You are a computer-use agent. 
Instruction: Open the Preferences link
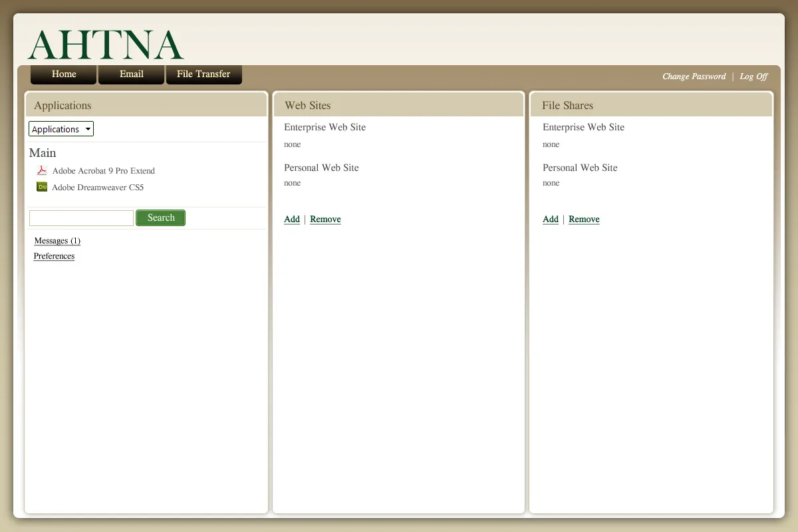[54, 256]
